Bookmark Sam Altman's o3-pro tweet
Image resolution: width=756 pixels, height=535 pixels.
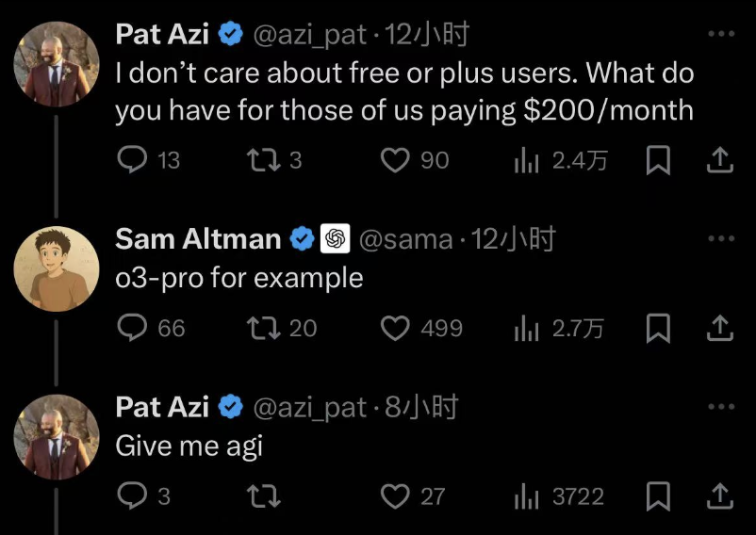pyautogui.click(x=658, y=328)
